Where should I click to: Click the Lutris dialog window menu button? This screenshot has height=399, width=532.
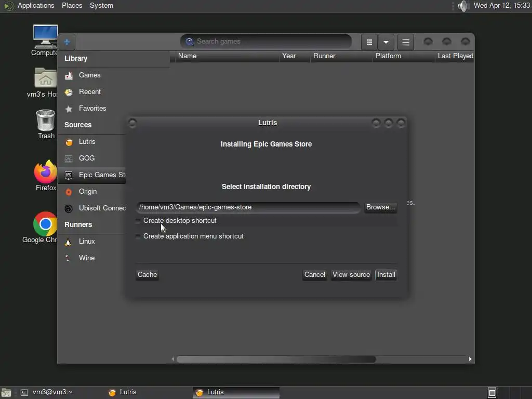point(132,123)
